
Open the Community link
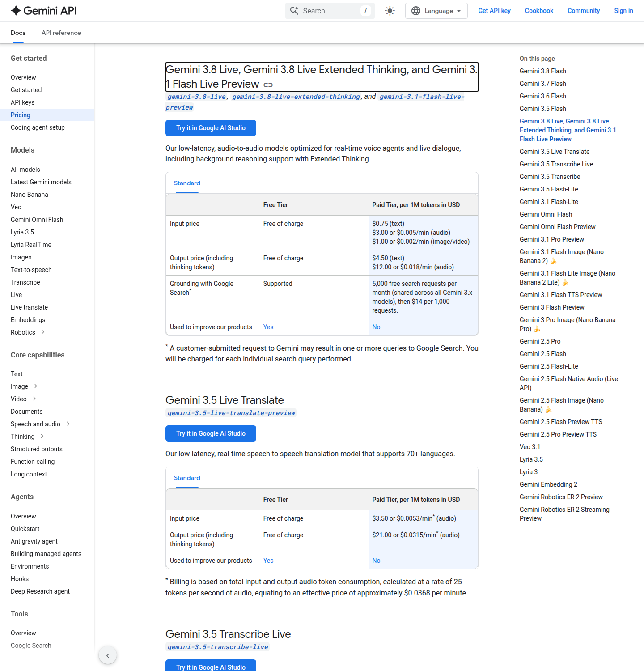click(584, 11)
